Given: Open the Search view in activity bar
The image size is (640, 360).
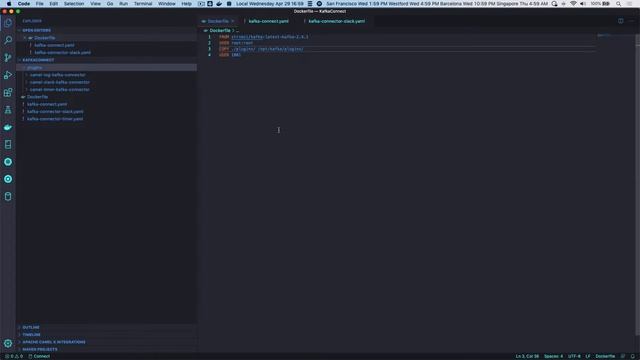Looking at the screenshot, I should coord(8,40).
